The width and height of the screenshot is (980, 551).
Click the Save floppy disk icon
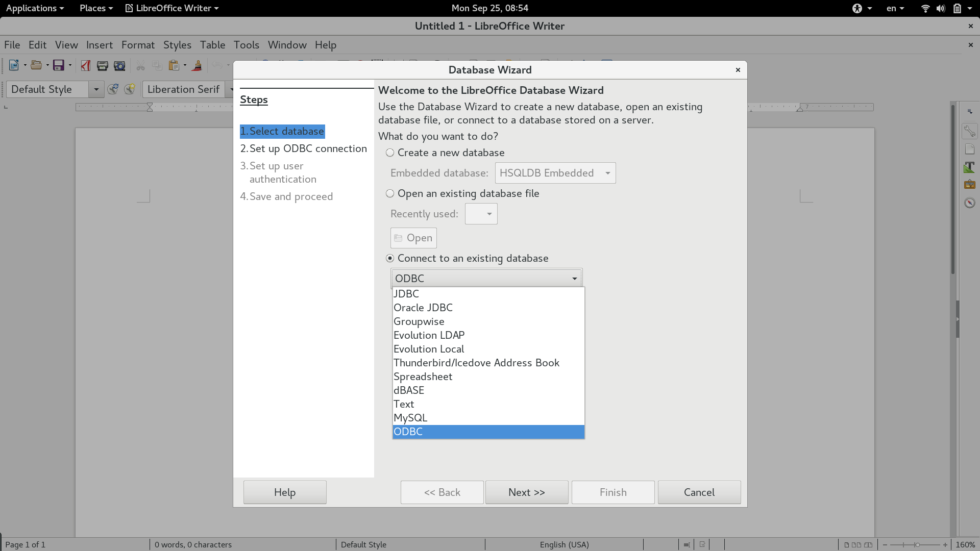click(x=59, y=65)
